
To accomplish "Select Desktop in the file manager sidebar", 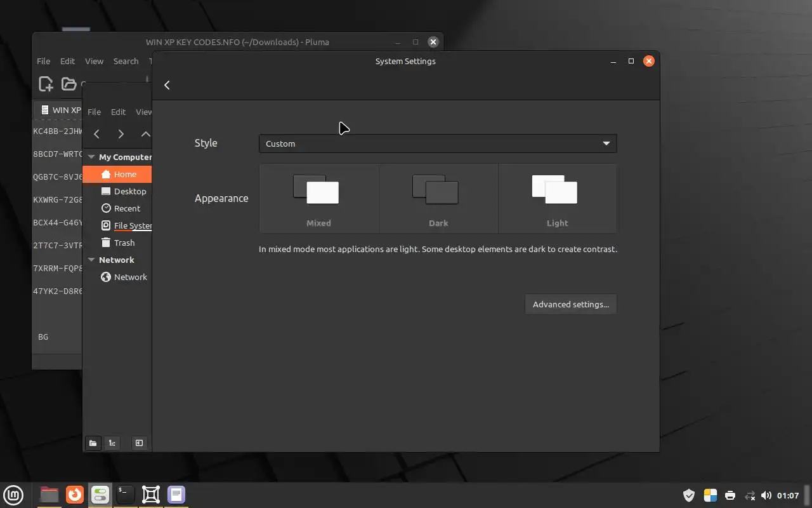I will point(117,191).
